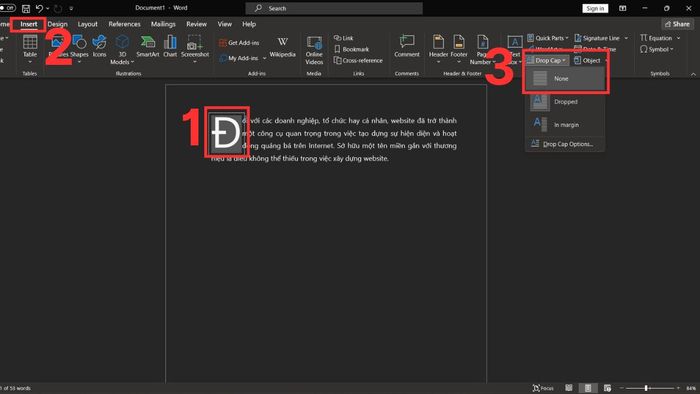Insert a Table
Image resolution: width=700 pixels, height=394 pixels.
tap(30, 49)
